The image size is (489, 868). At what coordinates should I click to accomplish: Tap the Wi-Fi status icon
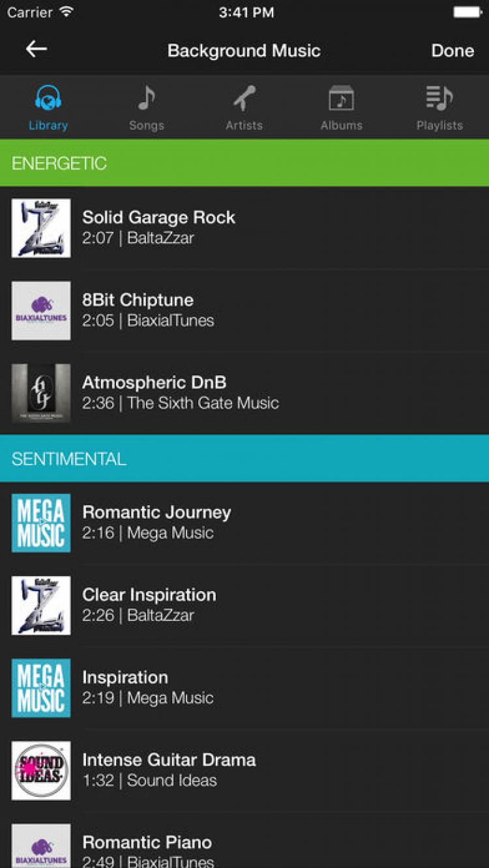pyautogui.click(x=66, y=12)
